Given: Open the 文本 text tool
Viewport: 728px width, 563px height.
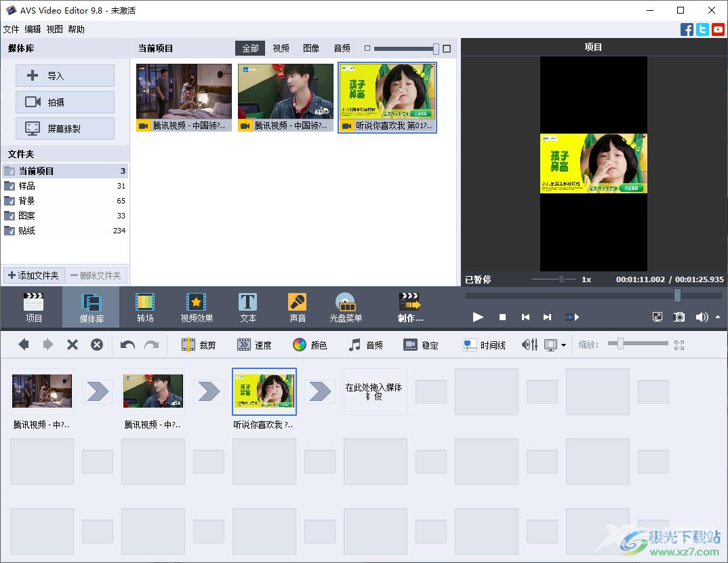Looking at the screenshot, I should click(x=248, y=307).
